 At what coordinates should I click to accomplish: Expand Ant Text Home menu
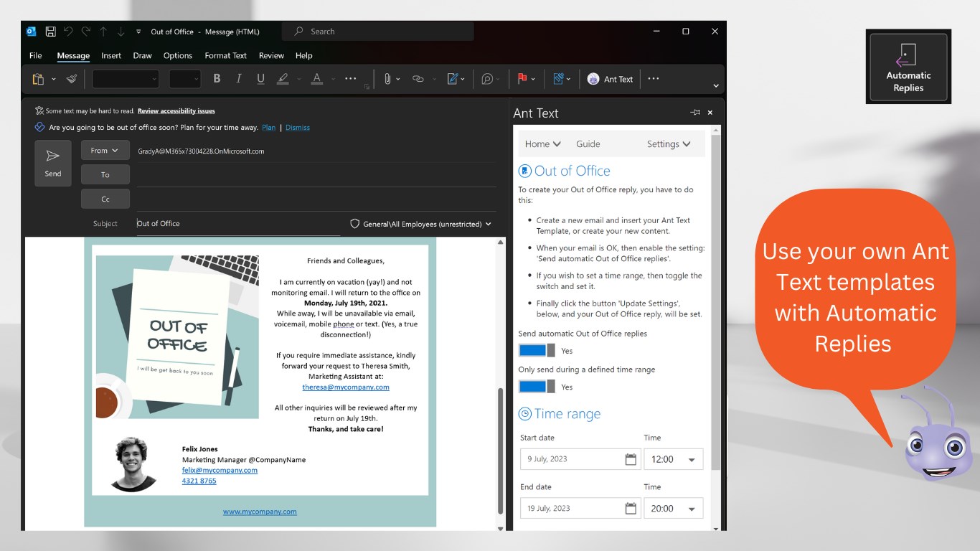(x=543, y=144)
